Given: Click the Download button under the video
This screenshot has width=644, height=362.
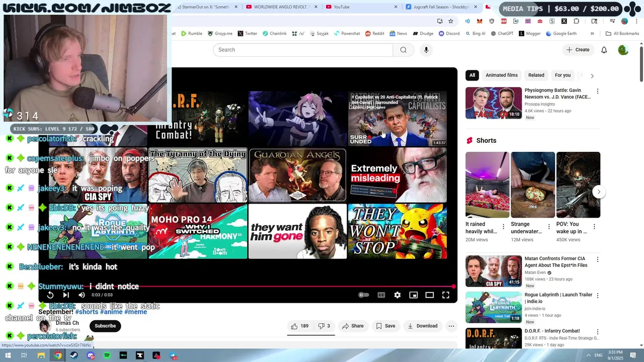Looking at the screenshot, I should [x=423, y=326].
